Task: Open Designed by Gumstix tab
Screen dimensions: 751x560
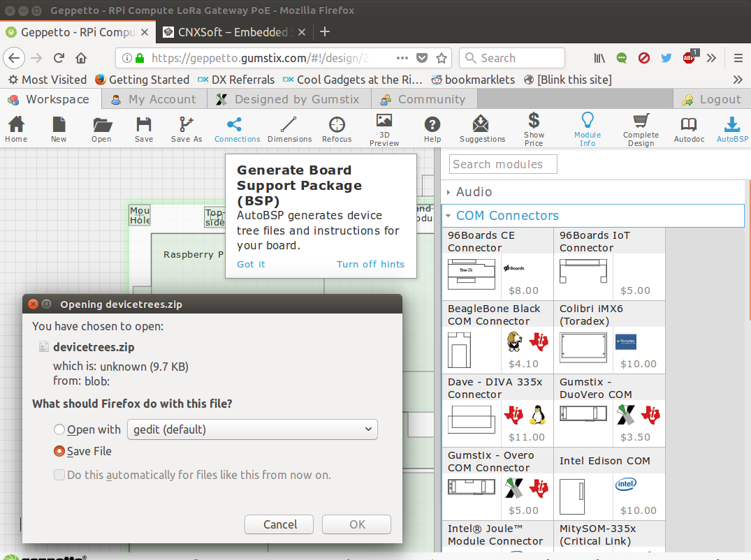Action: [289, 100]
